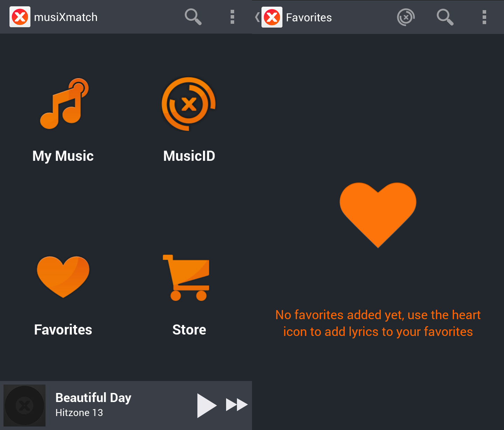Open overflow menu on musiXmatch bar
This screenshot has height=430, width=504.
tap(232, 17)
